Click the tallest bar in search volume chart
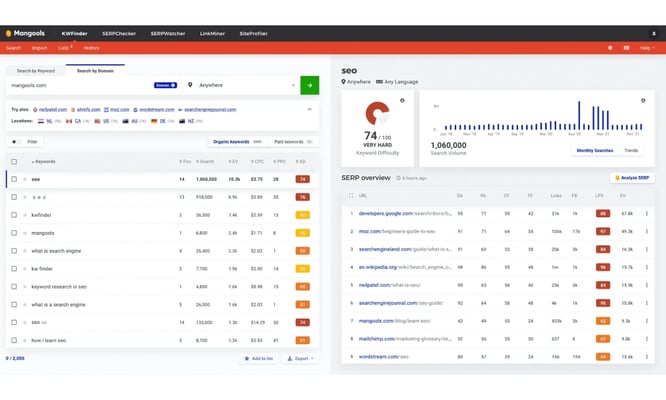Image resolution: width=666 pixels, height=400 pixels. tap(579, 115)
